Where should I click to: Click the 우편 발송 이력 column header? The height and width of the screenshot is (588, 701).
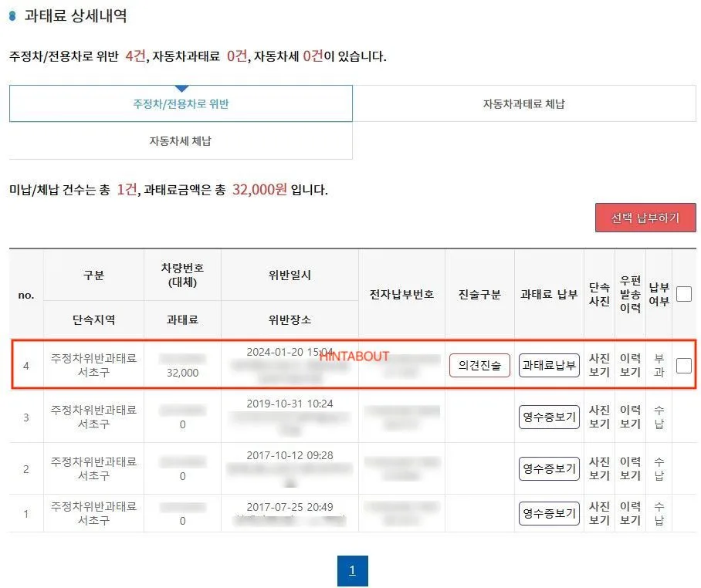[631, 294]
